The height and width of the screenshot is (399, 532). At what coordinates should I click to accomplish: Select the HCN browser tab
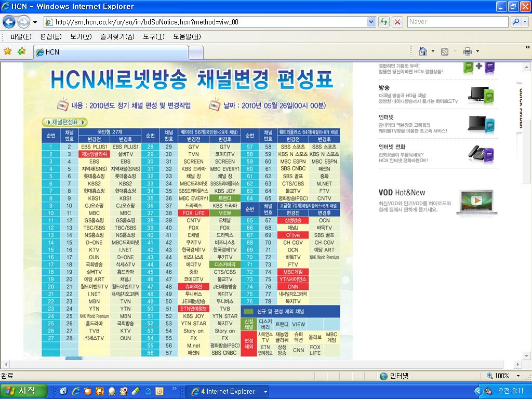tap(111, 52)
